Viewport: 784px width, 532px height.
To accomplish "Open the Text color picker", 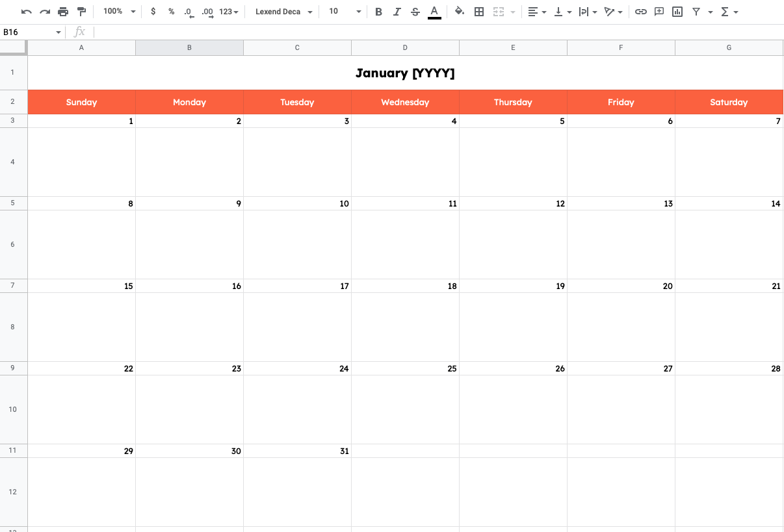I will click(x=434, y=11).
